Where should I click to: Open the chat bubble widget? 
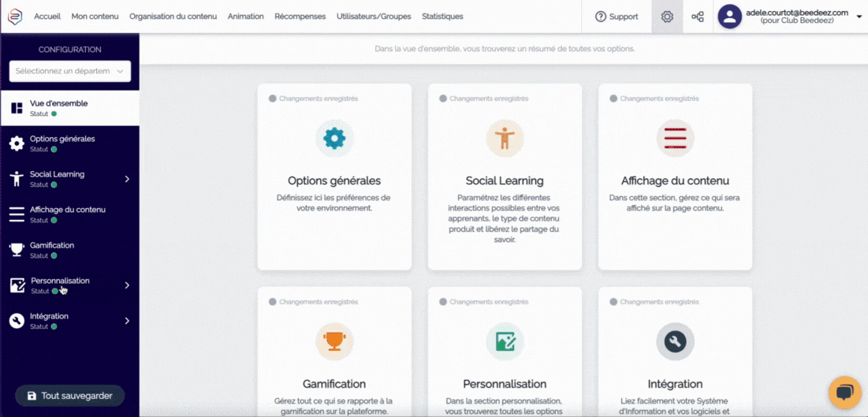[844, 392]
